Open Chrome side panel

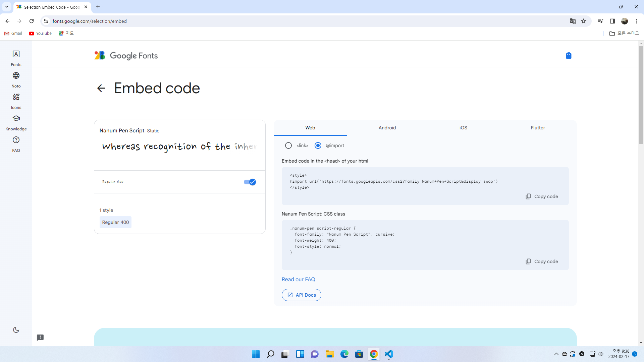tap(612, 21)
